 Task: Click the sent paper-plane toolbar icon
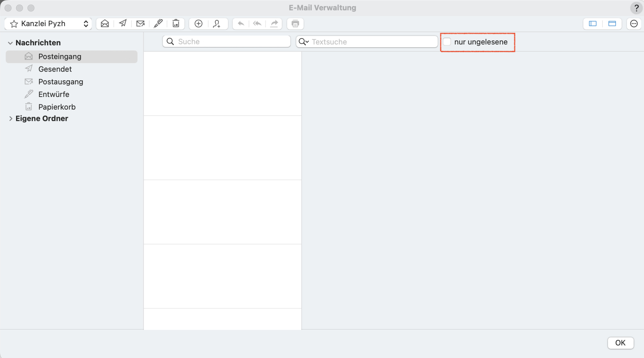(123, 24)
